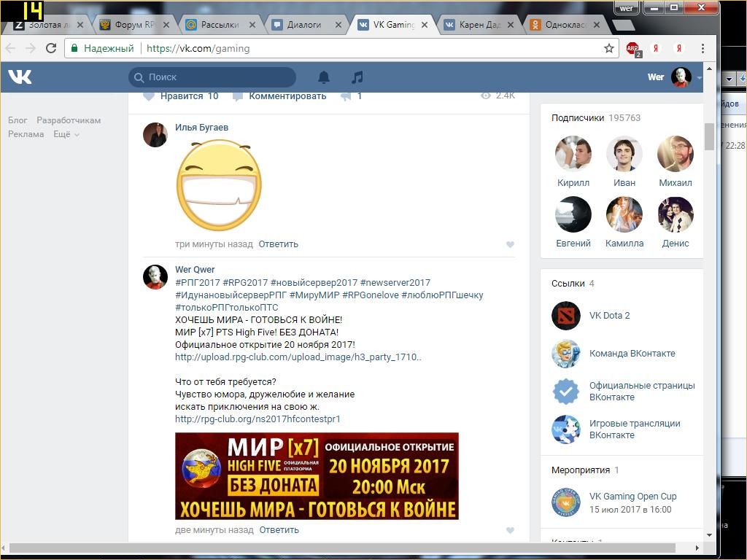Click Нравится on the post
This screenshot has width=747, height=560.
pos(181,96)
